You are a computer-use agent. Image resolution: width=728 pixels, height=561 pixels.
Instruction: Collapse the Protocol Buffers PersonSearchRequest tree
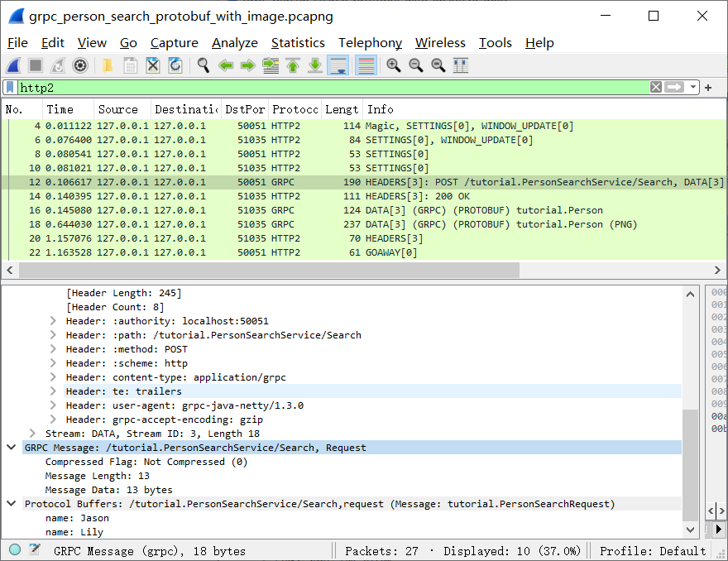pos(11,503)
